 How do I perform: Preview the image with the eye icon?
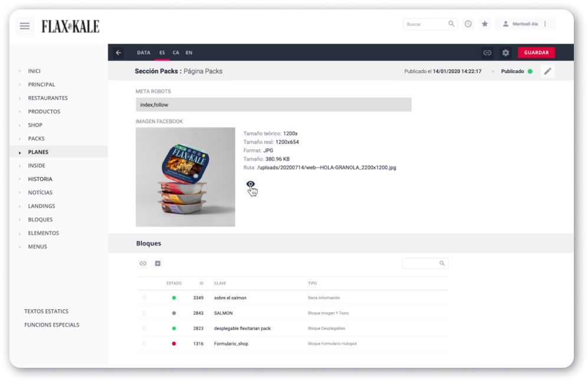251,184
